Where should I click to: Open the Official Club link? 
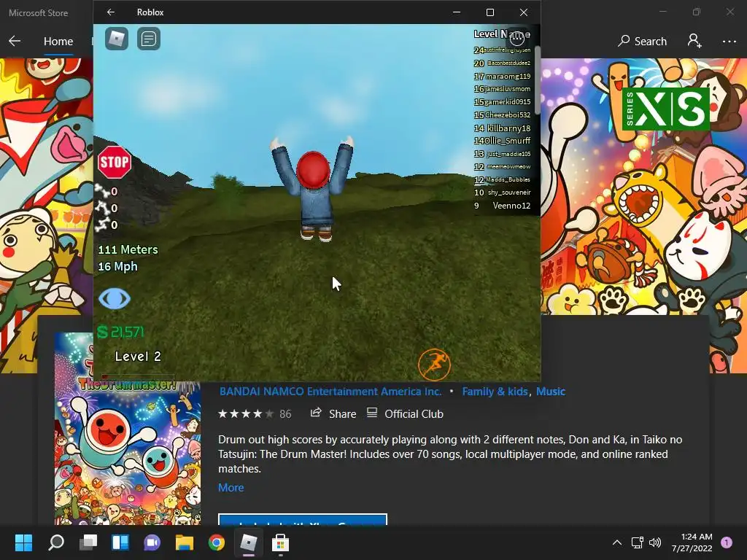[405, 414]
